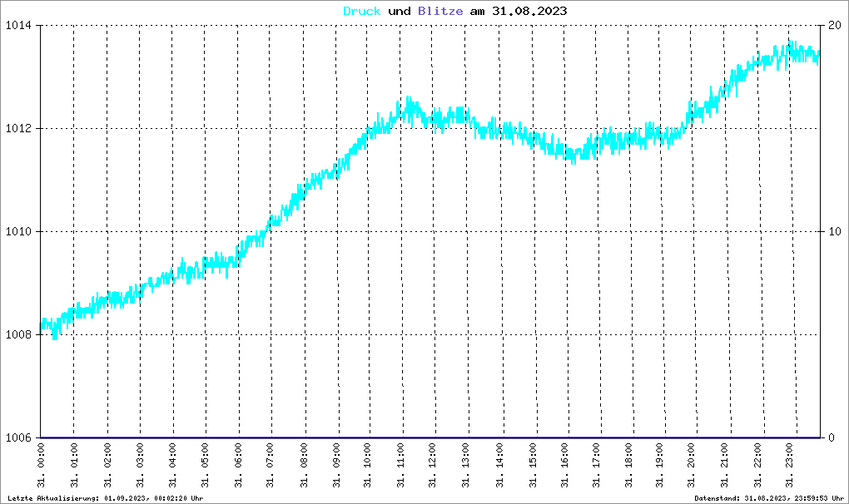This screenshot has height=504, width=849.
Task: Click the time label '31. 09:00'
Action: point(336,466)
